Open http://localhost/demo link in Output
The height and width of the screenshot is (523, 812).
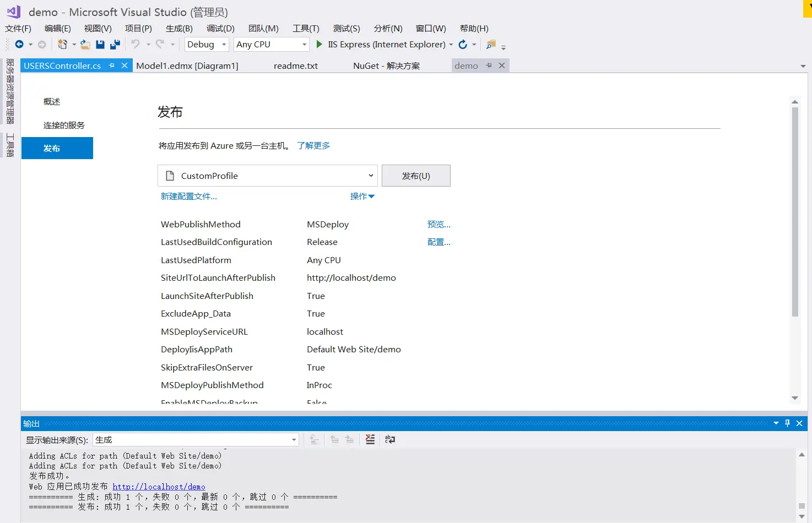click(x=159, y=487)
